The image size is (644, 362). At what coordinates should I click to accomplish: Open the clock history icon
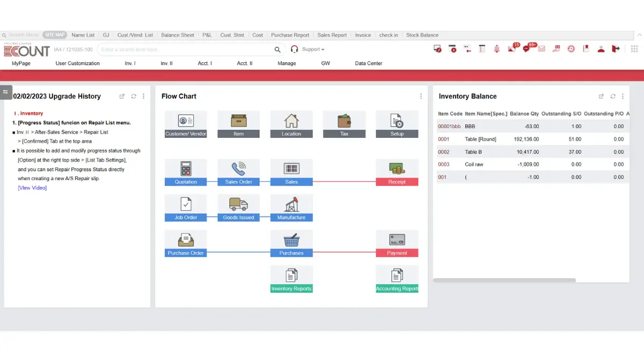[x=571, y=49]
